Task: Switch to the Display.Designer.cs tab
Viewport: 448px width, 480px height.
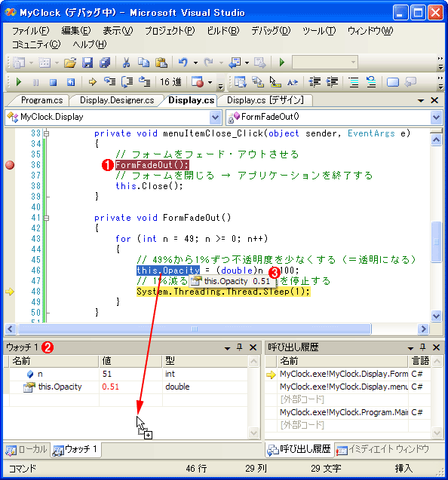Action: pyautogui.click(x=117, y=100)
